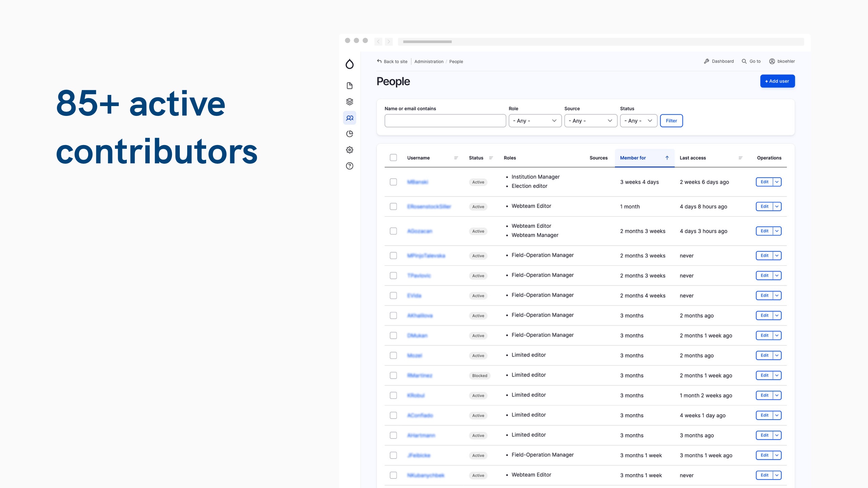Click Edit for the Blocked Limited editor
The image size is (868, 488).
pos(765,375)
